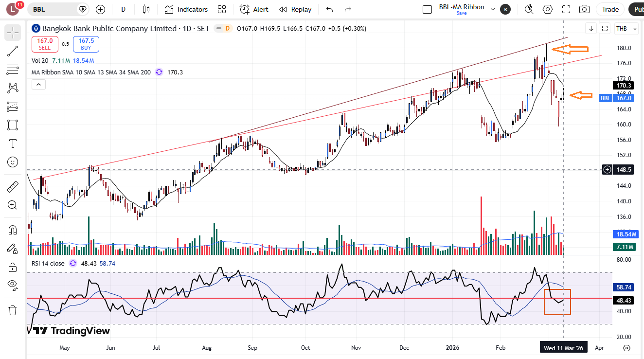Select the Text annotation tool
Screen dimensions: 644x359
[13, 143]
